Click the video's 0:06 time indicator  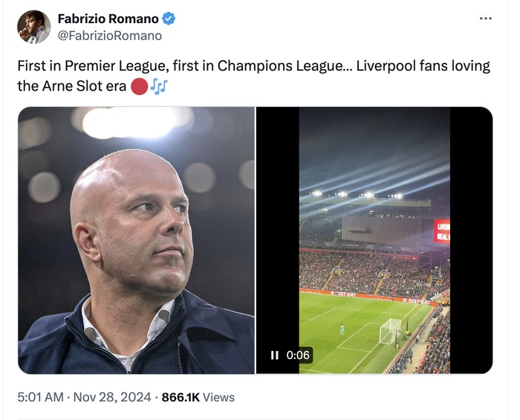298,355
